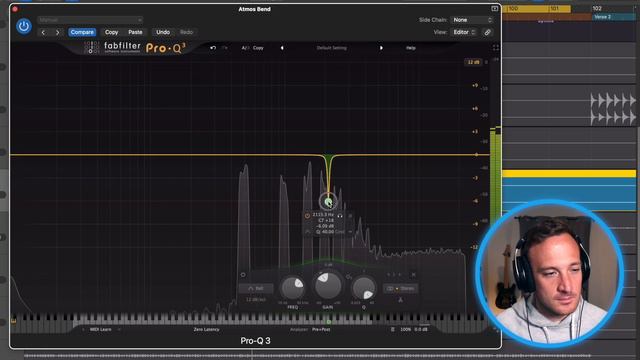Open the Manual preset dropdown
The width and height of the screenshot is (640, 360).
tap(90, 20)
